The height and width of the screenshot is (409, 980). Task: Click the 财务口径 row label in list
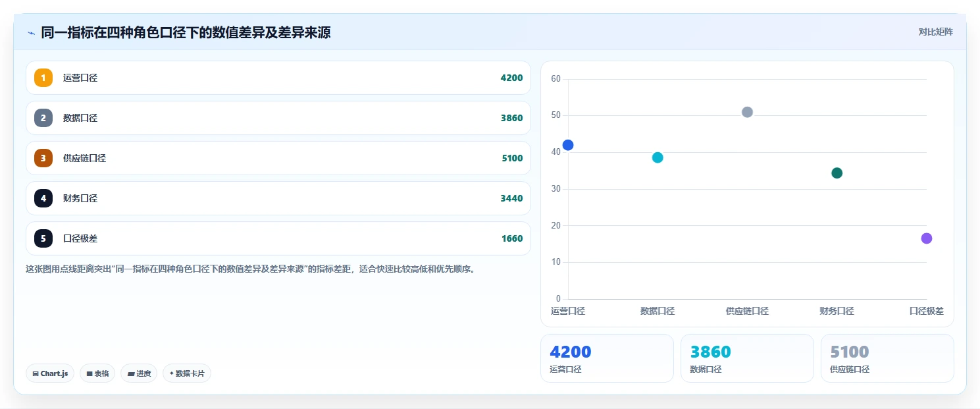pos(80,198)
